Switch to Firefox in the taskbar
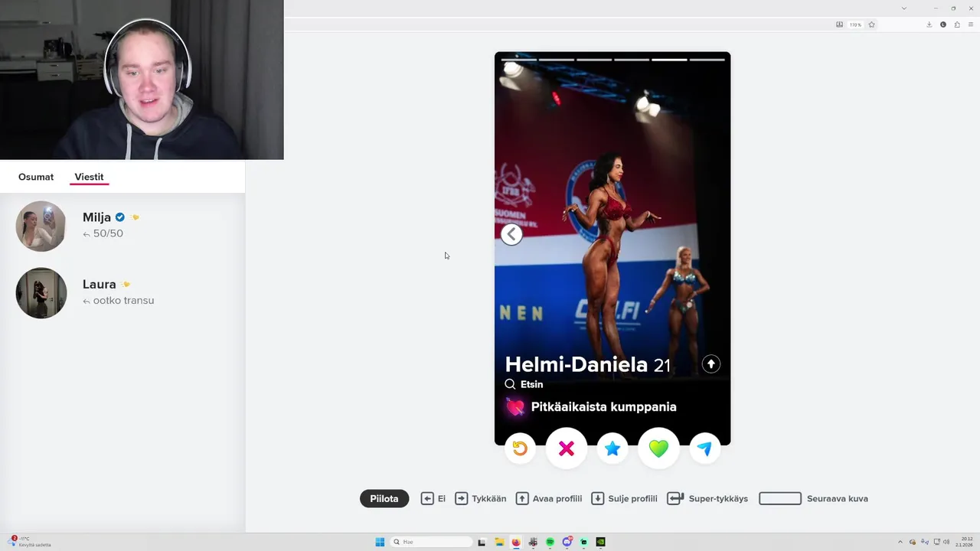This screenshot has height=551, width=980. (x=515, y=542)
